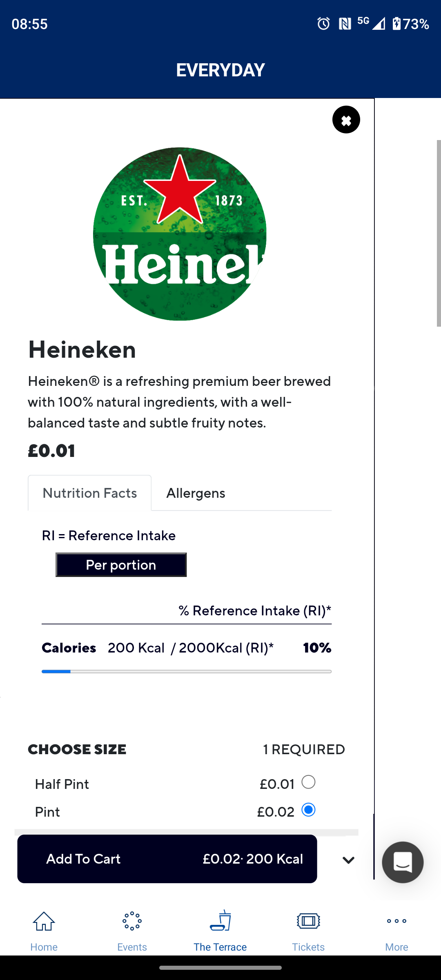Select The Terrace food and drink icon

click(x=220, y=921)
